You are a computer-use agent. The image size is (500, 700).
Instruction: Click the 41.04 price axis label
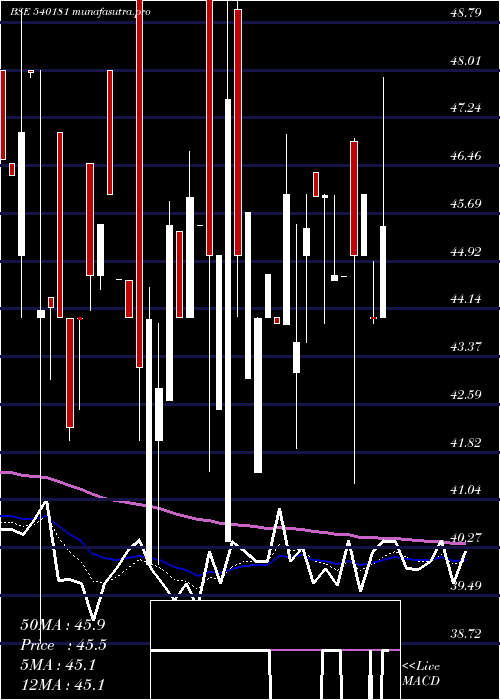[467, 490]
